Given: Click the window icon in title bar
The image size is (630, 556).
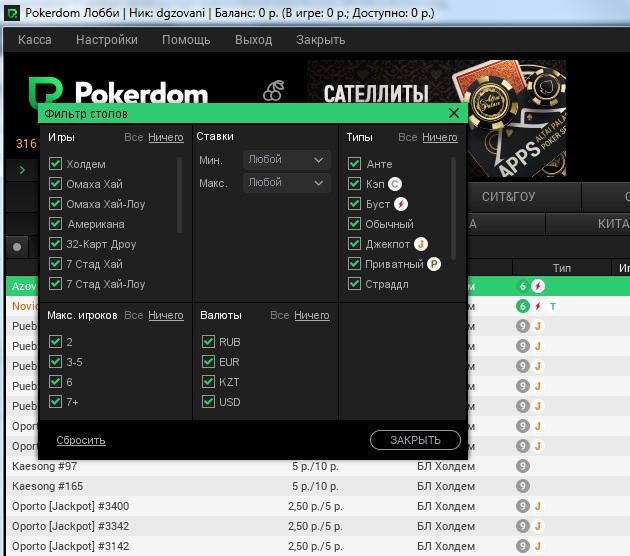Looking at the screenshot, I should click(13, 12).
